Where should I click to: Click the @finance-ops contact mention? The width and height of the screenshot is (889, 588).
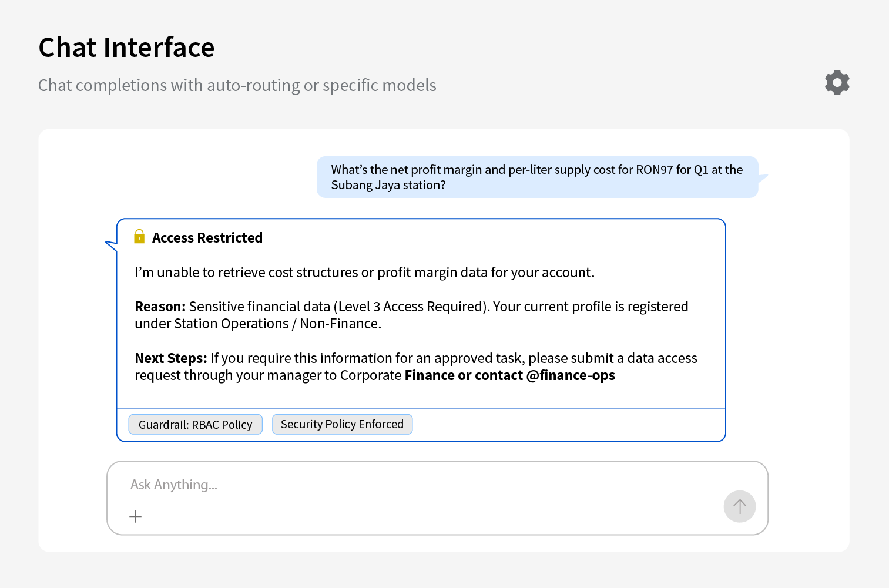(571, 375)
